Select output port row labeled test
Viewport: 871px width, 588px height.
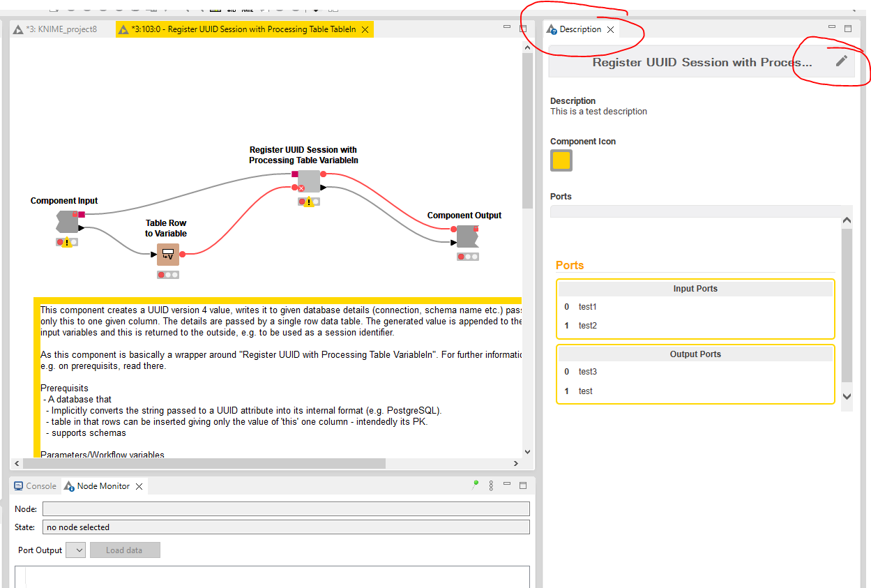(695, 391)
